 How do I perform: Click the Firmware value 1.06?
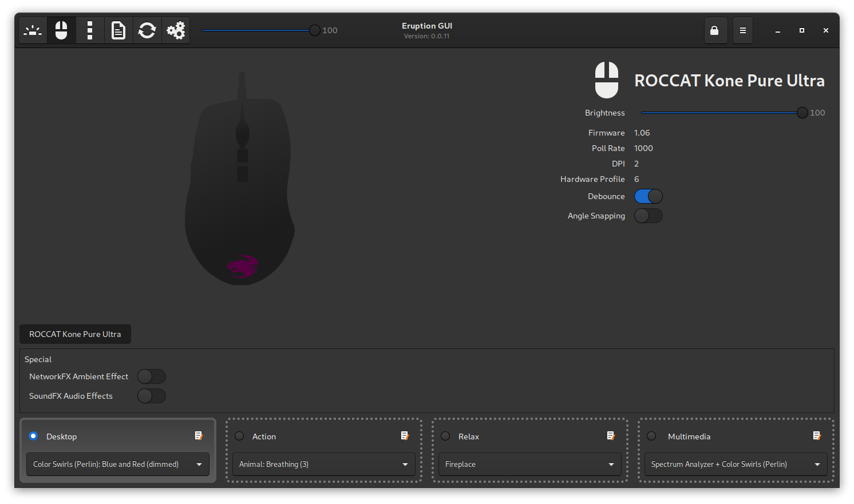[642, 133]
